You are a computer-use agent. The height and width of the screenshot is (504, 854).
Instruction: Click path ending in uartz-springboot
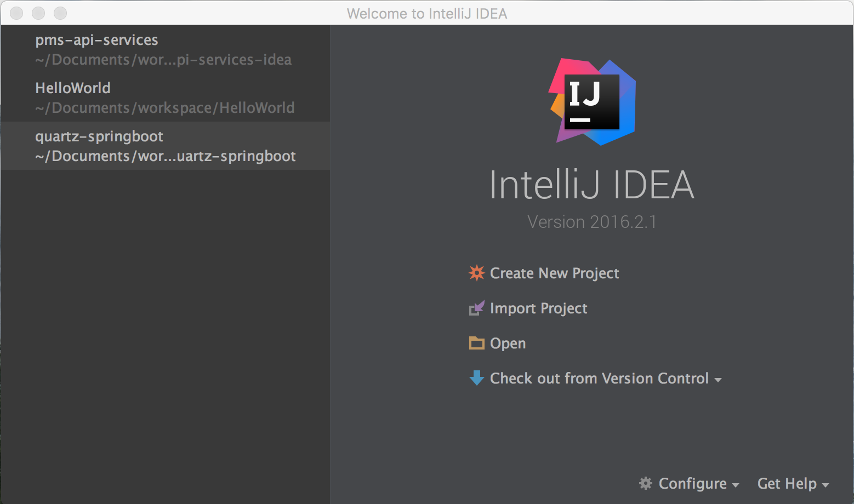coord(166,156)
